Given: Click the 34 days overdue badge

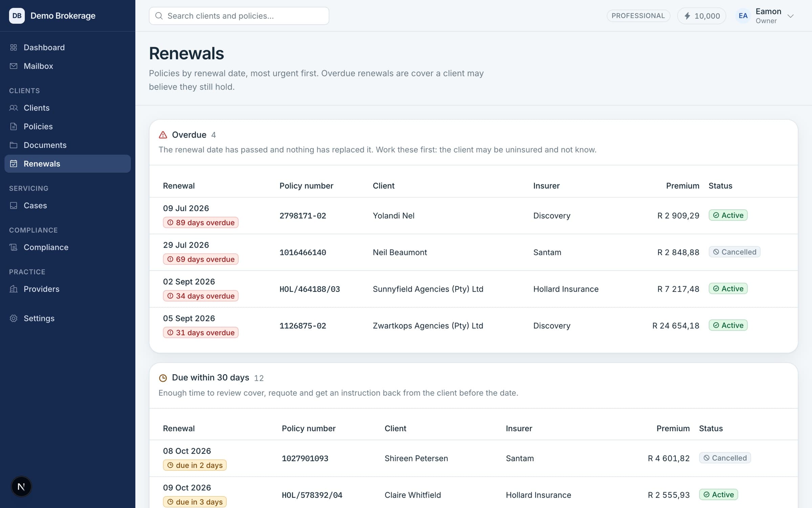Looking at the screenshot, I should point(201,296).
